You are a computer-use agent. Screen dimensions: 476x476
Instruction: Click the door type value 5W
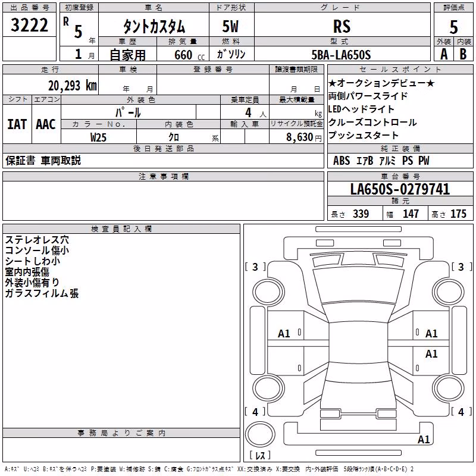[230, 26]
